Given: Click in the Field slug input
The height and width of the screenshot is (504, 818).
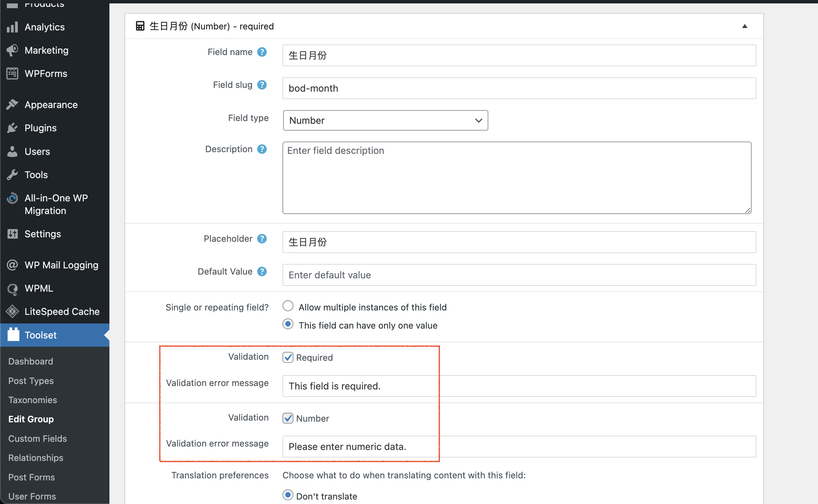Looking at the screenshot, I should 519,88.
